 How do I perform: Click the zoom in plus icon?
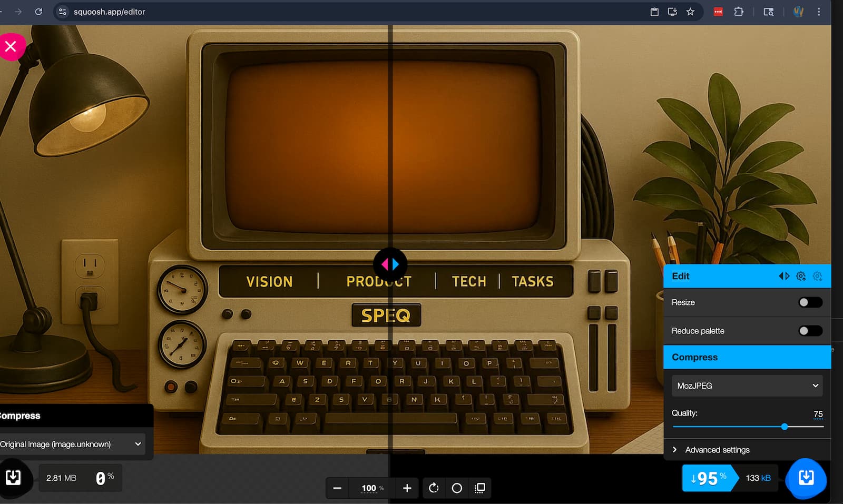pyautogui.click(x=406, y=488)
